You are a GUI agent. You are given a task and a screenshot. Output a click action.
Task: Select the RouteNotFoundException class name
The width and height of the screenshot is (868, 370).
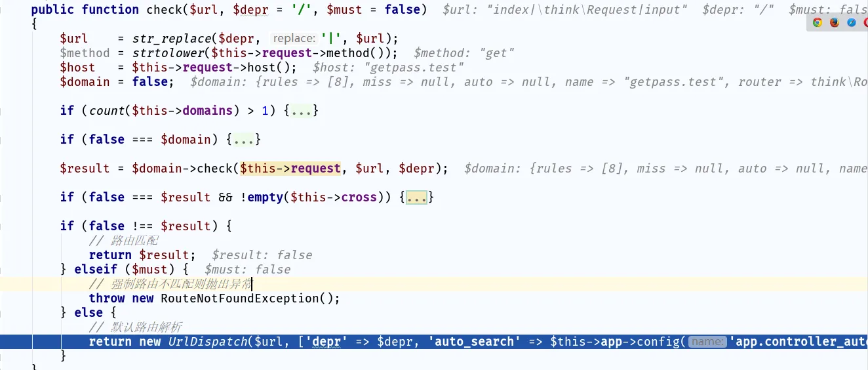pos(240,298)
